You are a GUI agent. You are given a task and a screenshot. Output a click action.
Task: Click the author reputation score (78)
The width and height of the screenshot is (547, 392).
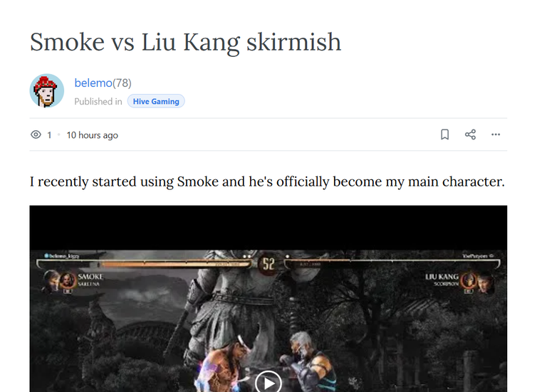122,83
